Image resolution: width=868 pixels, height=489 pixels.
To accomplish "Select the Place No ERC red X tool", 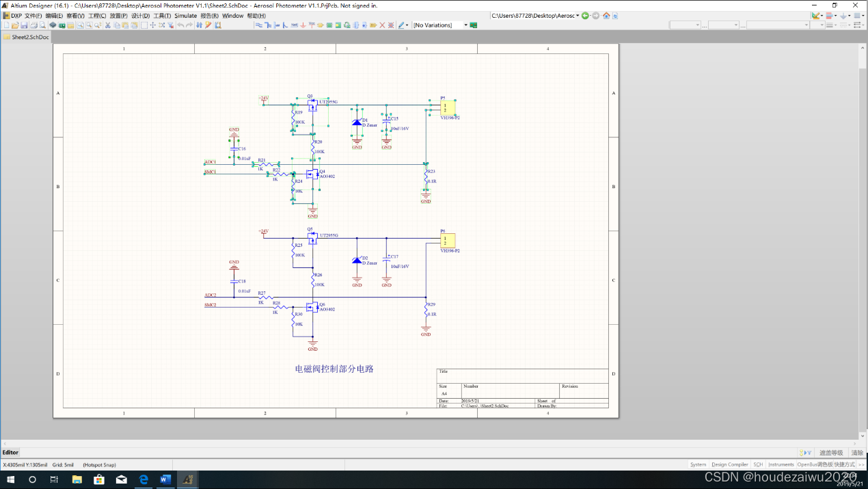I will (382, 25).
